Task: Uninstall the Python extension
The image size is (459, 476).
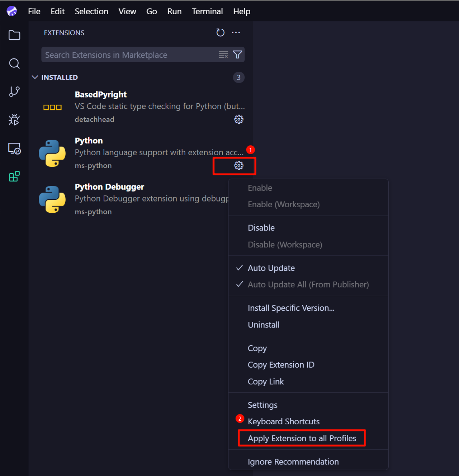Action: (263, 324)
